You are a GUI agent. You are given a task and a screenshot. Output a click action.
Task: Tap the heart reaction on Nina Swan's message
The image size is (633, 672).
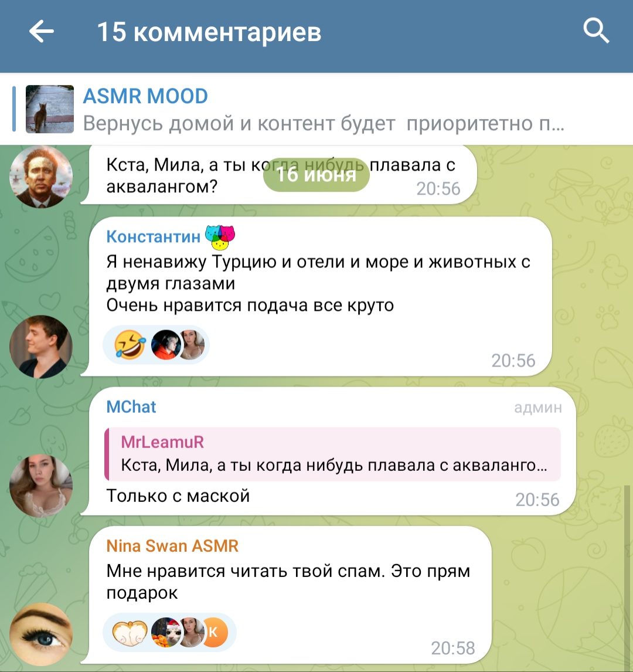[130, 633]
